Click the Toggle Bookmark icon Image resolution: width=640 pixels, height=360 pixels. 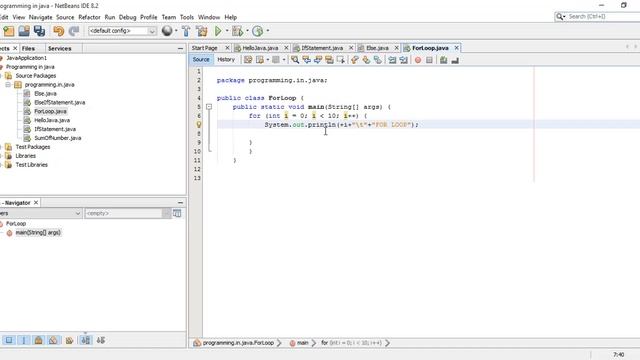coord(378,60)
